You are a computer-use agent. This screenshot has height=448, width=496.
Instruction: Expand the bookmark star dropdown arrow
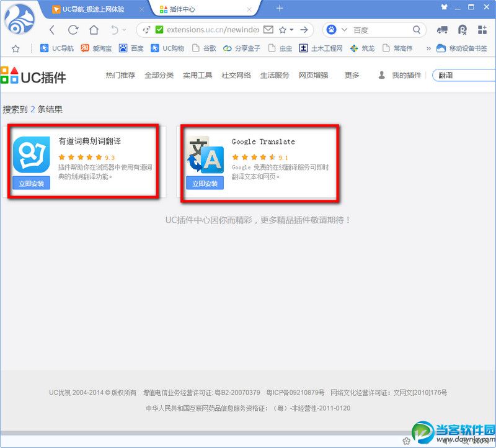tap(291, 30)
